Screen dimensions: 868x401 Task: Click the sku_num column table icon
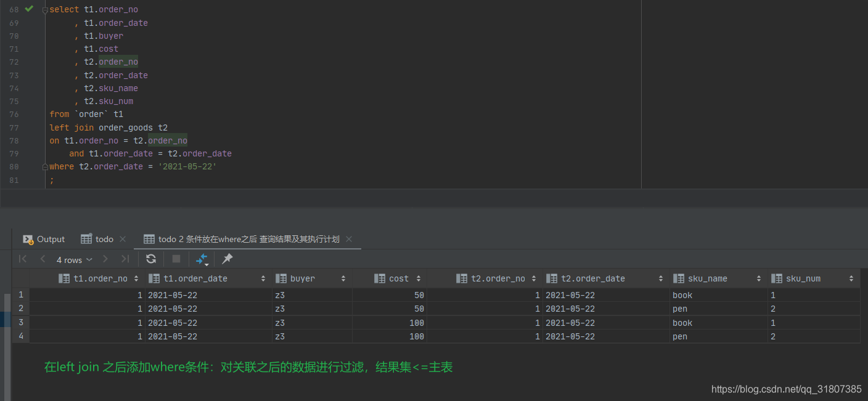777,278
